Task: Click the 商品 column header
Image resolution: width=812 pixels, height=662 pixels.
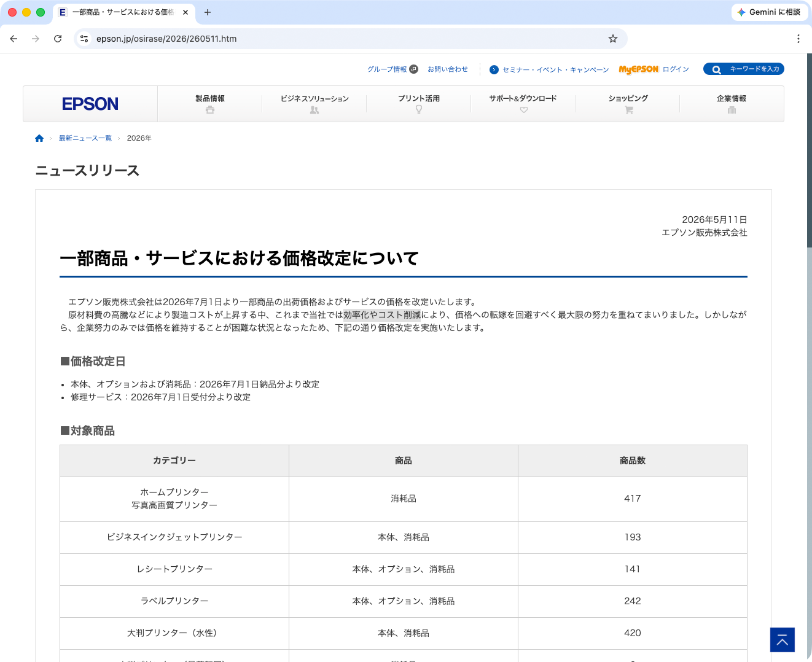Action: click(404, 461)
